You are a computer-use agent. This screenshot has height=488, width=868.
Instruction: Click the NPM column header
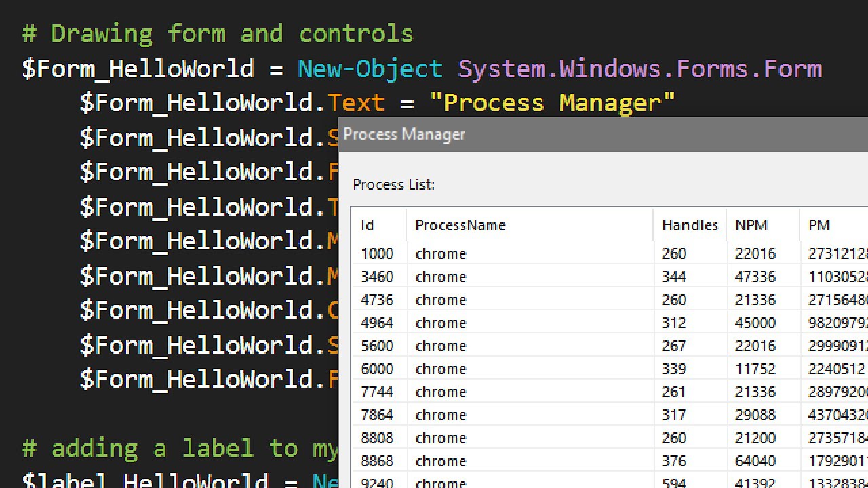click(x=763, y=225)
